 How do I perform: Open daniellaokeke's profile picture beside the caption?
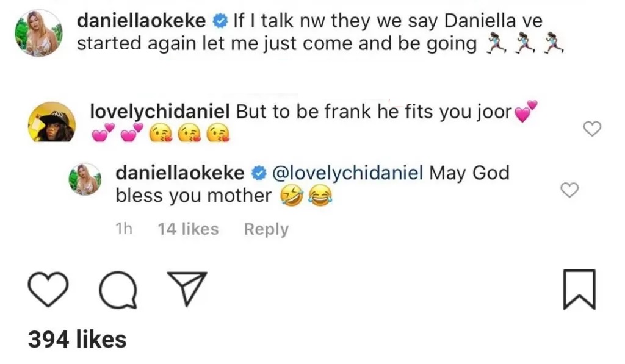[38, 33]
